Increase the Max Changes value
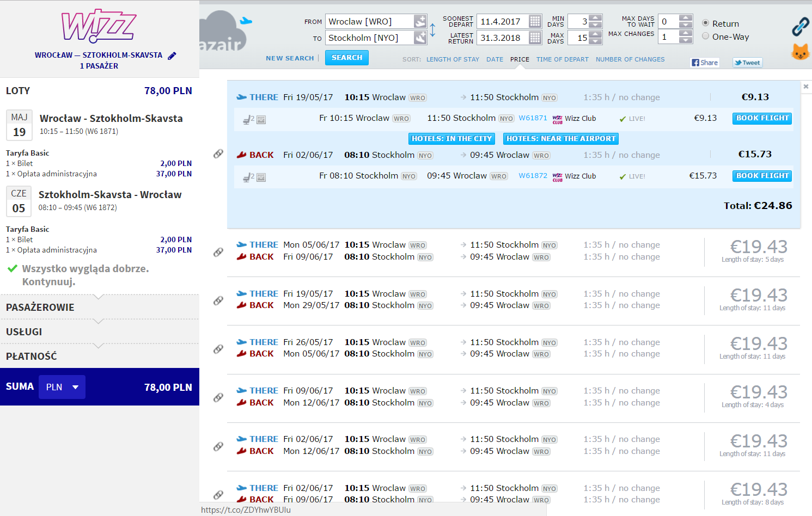 point(686,33)
